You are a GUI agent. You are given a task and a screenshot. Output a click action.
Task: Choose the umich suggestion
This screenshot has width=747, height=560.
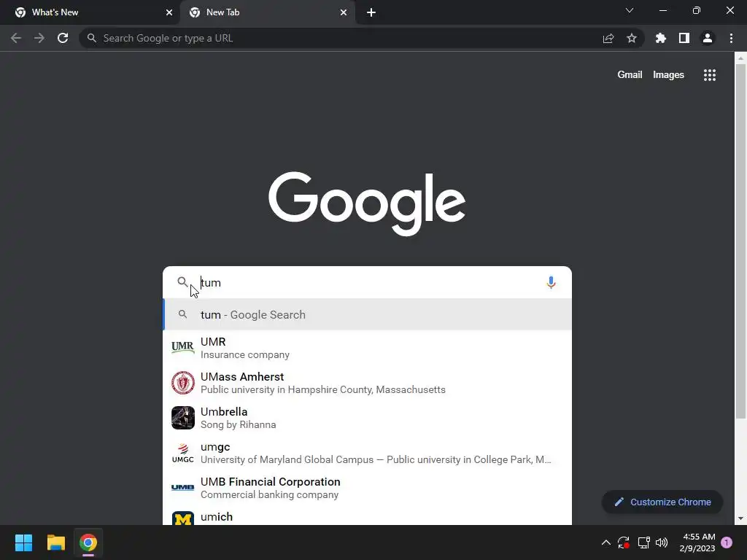[368, 516]
